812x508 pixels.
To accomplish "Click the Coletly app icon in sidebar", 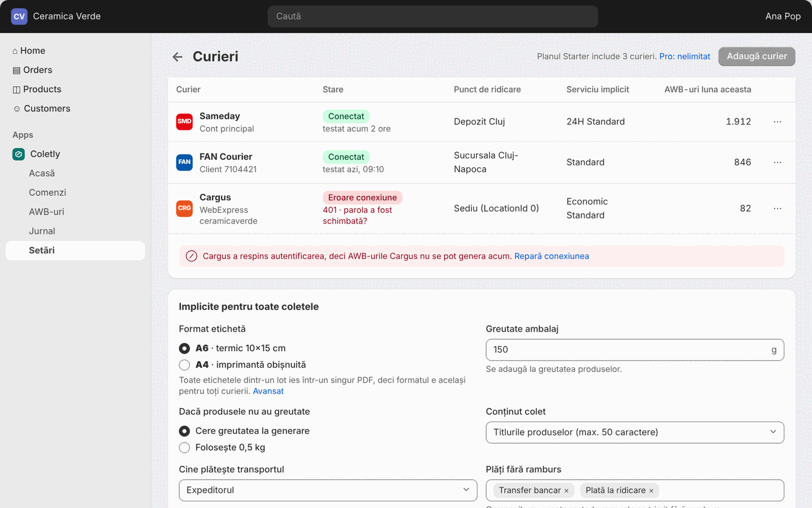I will pyautogui.click(x=19, y=154).
